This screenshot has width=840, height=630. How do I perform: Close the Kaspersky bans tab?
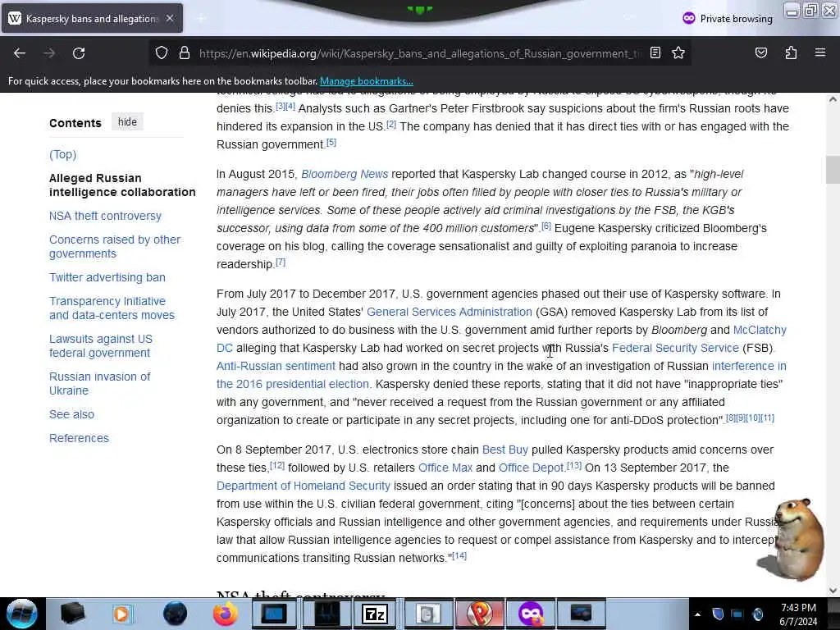(x=170, y=18)
